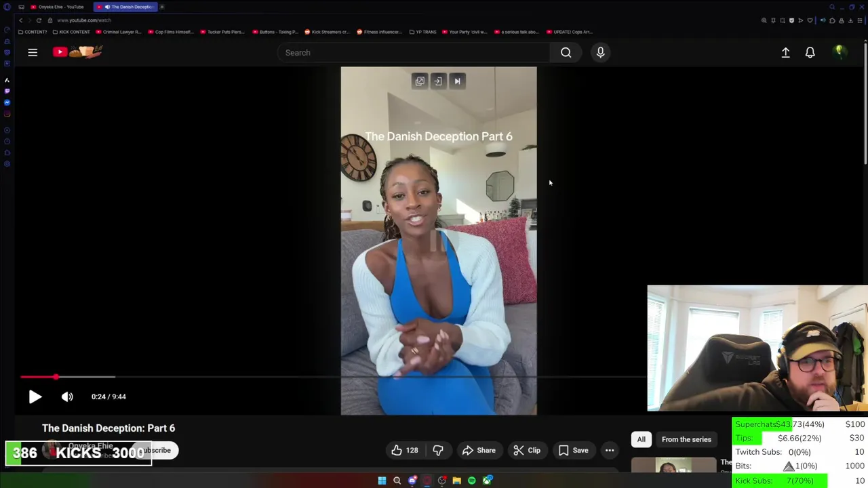Screen dimensions: 868x488
Task: Open the Buttons - Taking P... bookmark
Action: [275, 32]
